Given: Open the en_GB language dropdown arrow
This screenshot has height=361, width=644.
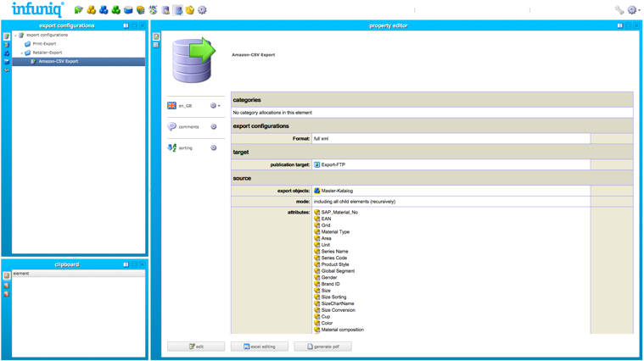Looking at the screenshot, I should (219, 106).
